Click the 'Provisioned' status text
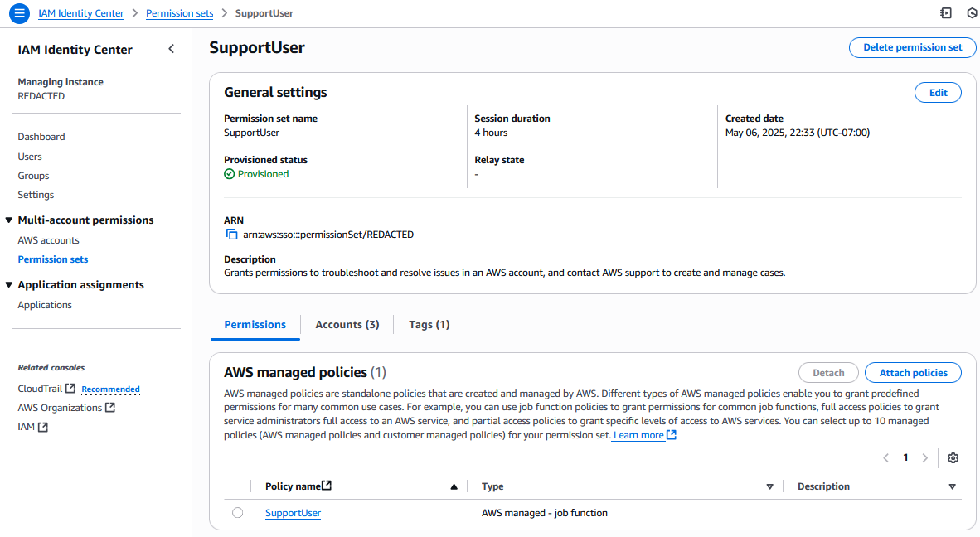 point(263,174)
